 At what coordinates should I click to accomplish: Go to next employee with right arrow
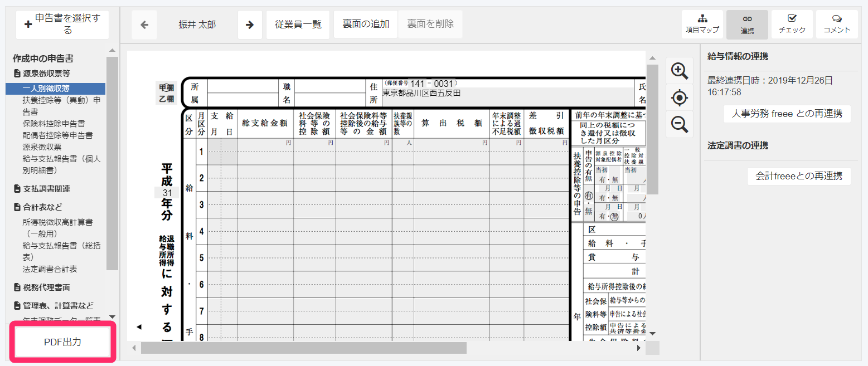click(x=250, y=25)
